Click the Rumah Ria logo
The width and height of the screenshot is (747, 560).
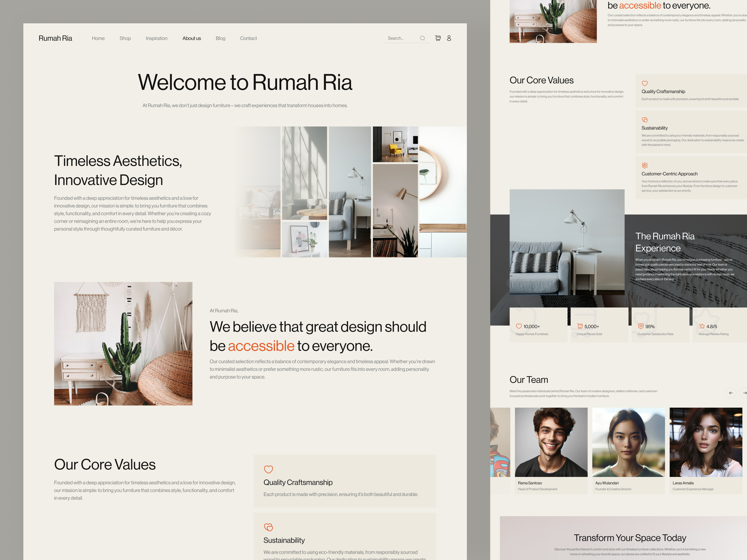click(x=55, y=38)
